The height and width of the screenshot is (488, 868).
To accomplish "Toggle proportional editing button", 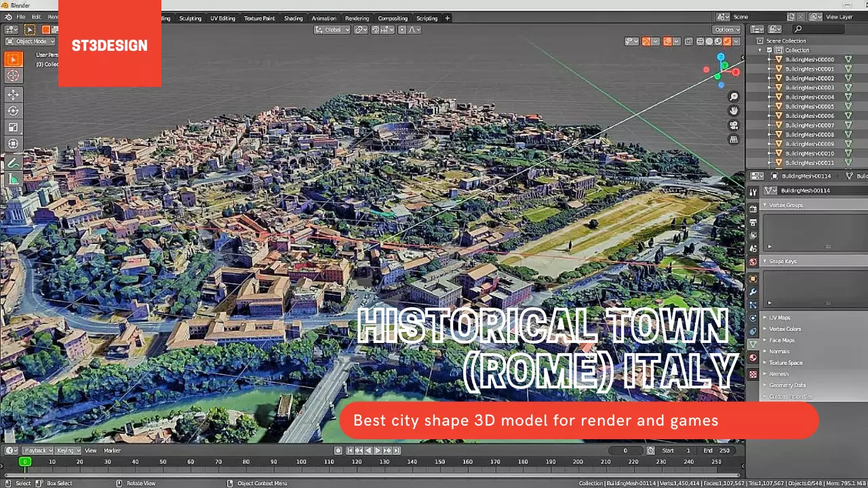I will pyautogui.click(x=403, y=30).
